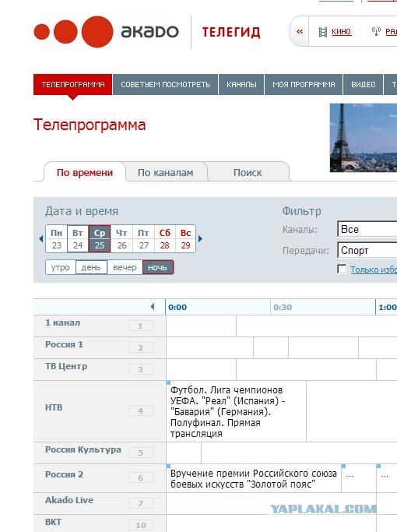This screenshot has height=532, width=397.
Task: Click channel number badge 1 for 1 канал
Action: (141, 326)
